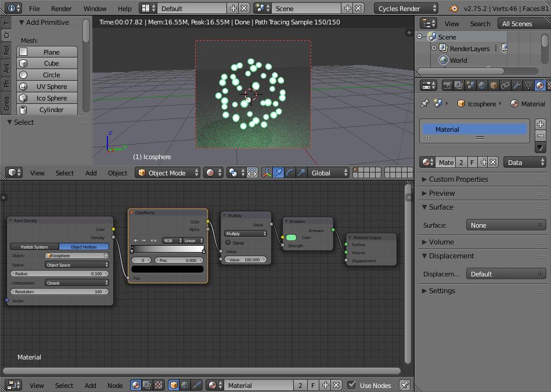Select the Material properties tab icon
This screenshot has width=551, height=392.
(x=540, y=85)
